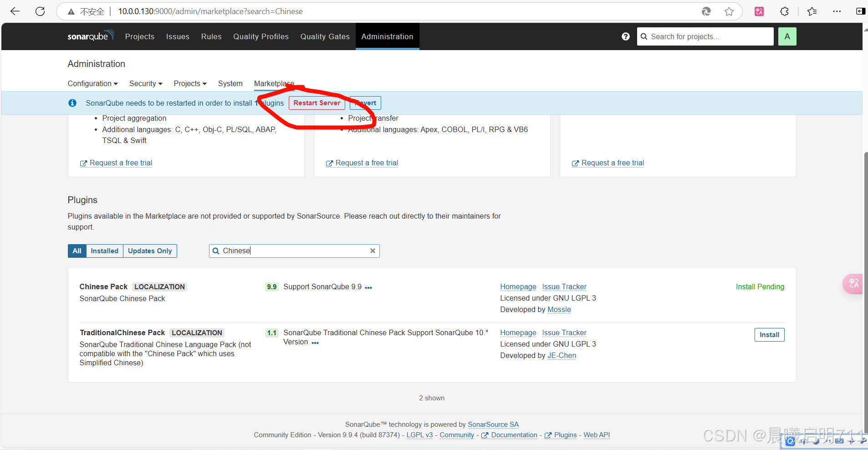The height and width of the screenshot is (450, 868).
Task: Focus the Search for projects box
Action: point(705,36)
